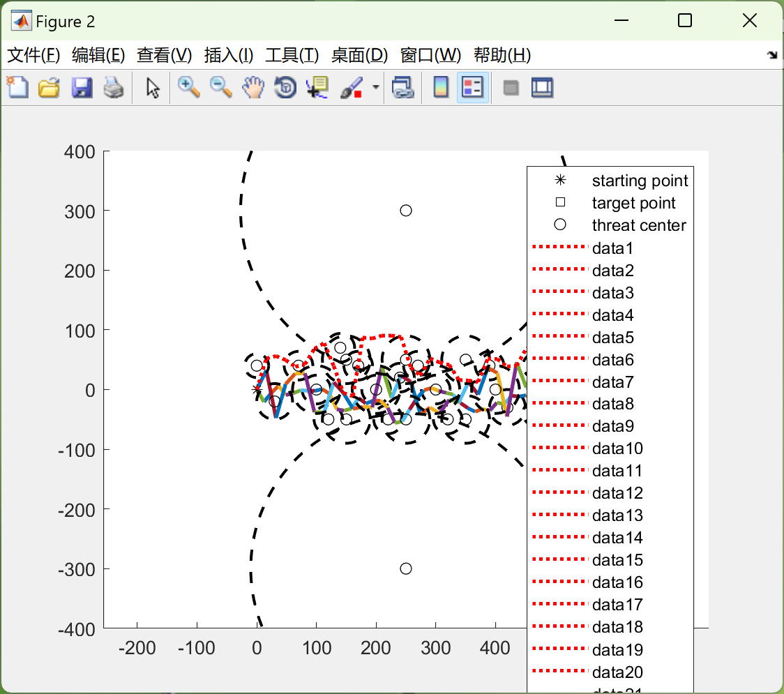
Task: Select the Brush data tool
Action: (351, 87)
